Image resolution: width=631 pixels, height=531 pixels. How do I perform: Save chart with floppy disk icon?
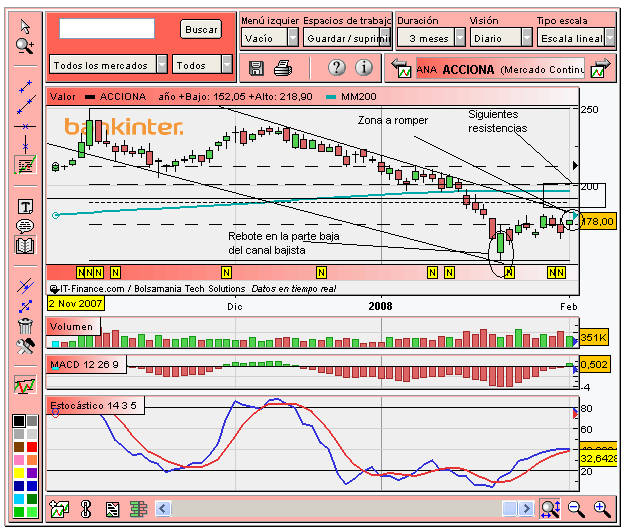256,68
